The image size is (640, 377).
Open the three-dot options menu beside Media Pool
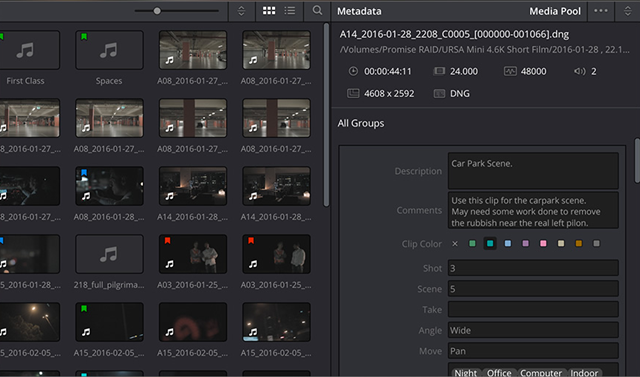pyautogui.click(x=601, y=11)
